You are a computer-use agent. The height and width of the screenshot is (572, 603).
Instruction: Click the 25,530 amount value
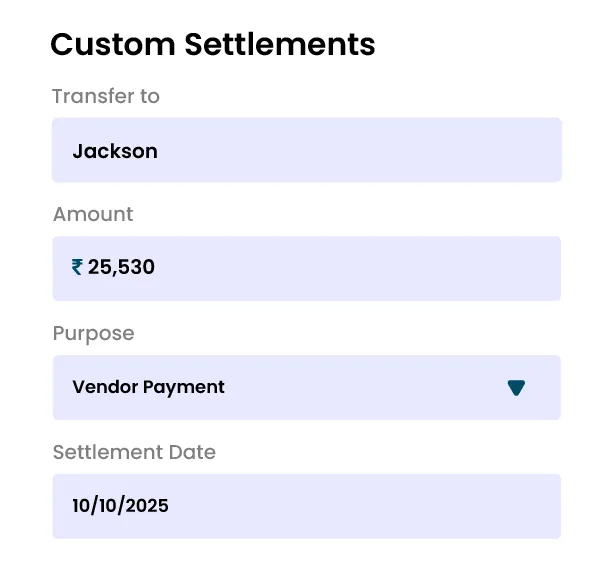tap(121, 267)
